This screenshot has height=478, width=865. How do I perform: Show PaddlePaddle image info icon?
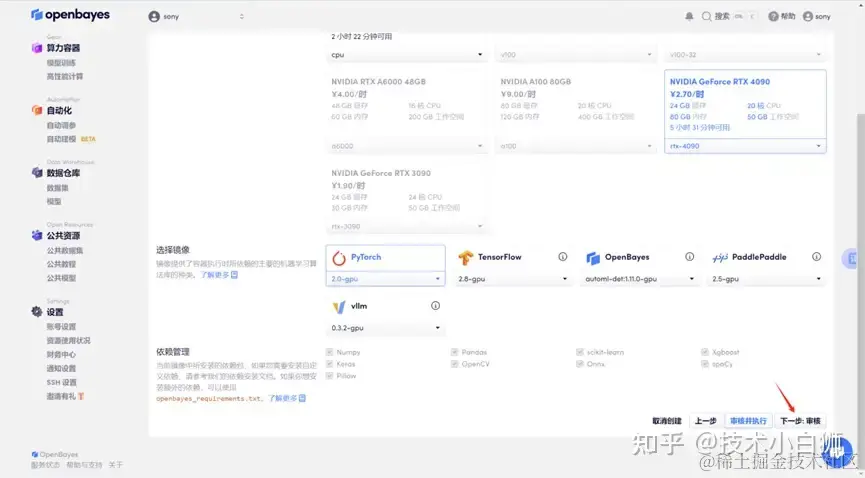(816, 257)
